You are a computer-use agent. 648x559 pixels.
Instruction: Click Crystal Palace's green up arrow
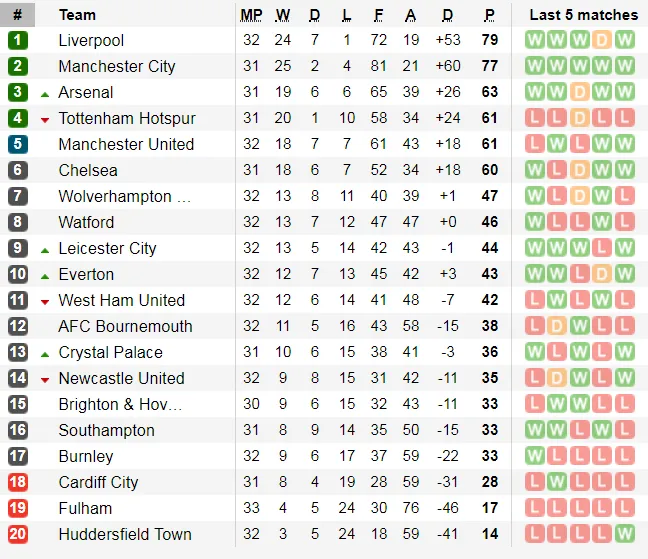coord(45,354)
